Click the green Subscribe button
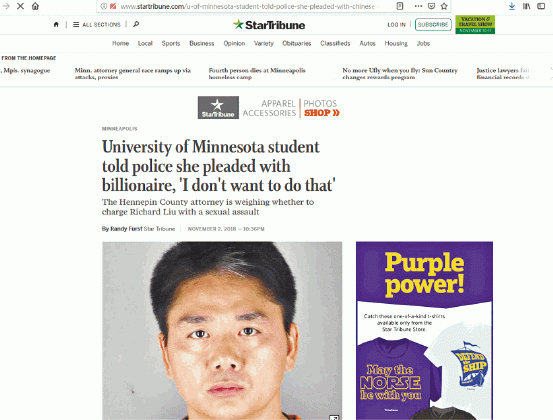 tap(433, 24)
